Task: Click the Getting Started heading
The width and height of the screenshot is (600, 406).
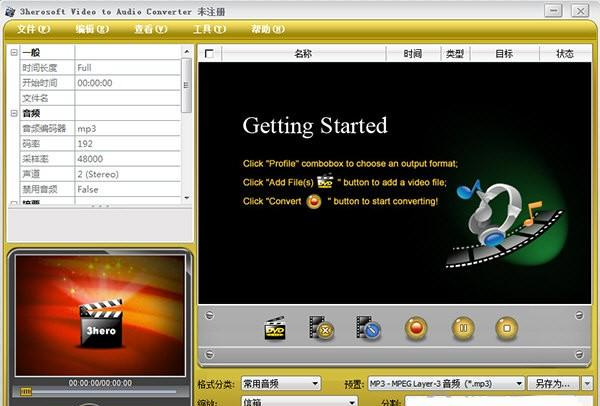Action: (315, 126)
